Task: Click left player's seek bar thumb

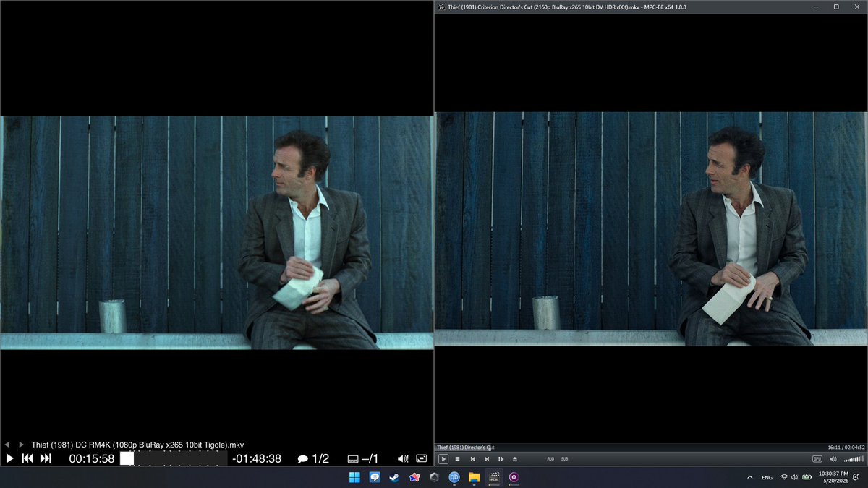Action: pos(127,458)
